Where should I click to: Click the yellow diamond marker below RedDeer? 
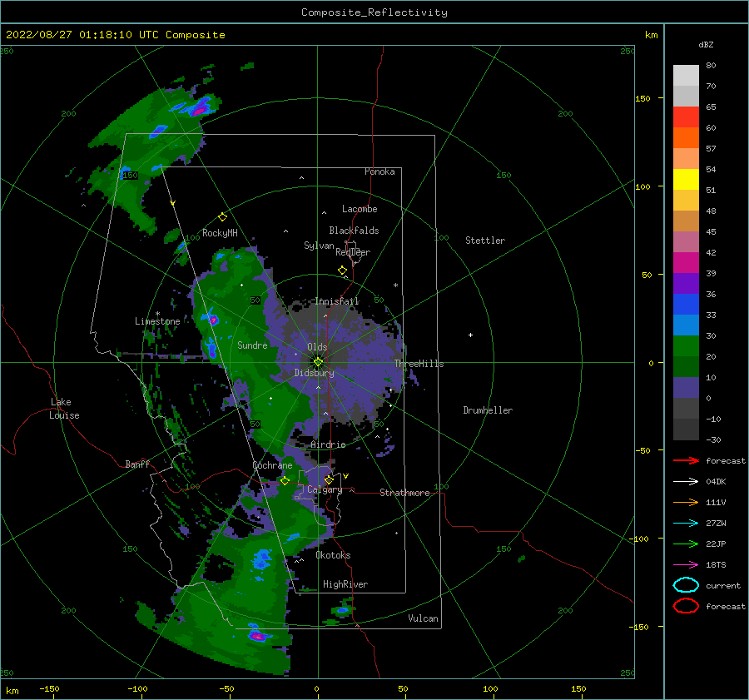tap(342, 271)
